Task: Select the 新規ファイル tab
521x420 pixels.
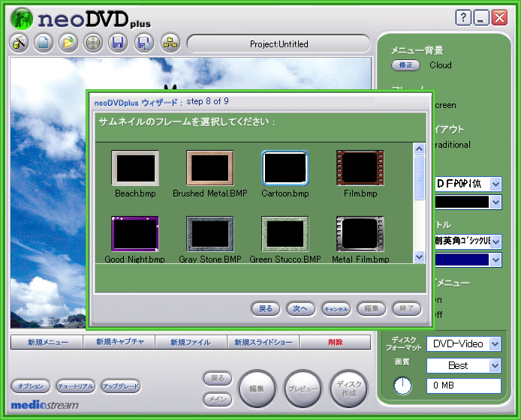Action: point(191,342)
